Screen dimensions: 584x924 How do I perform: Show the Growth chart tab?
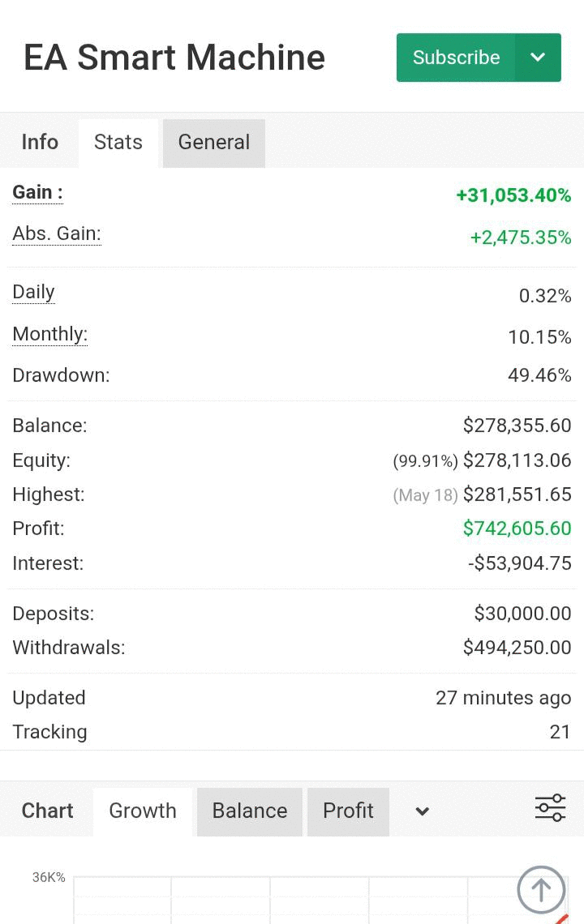pos(143,811)
